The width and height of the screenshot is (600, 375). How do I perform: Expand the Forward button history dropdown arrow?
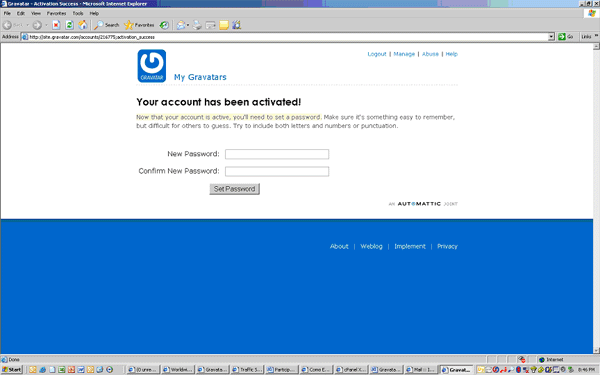pos(46,25)
